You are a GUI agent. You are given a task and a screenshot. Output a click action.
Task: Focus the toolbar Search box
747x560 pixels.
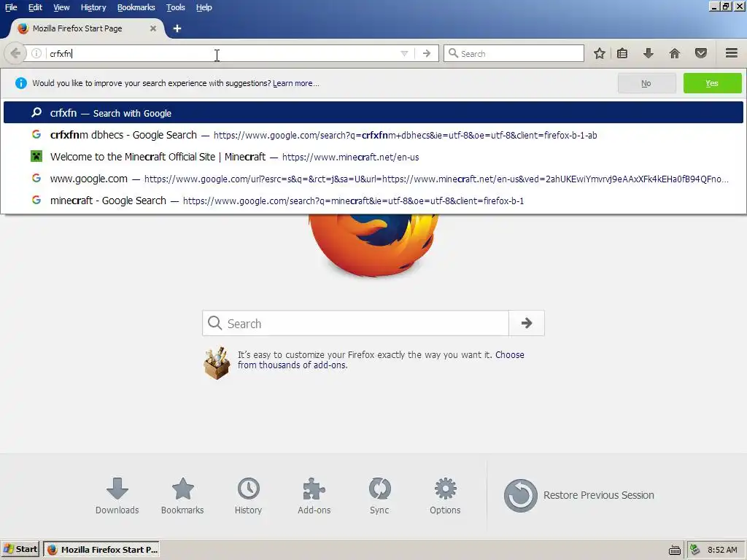(x=514, y=53)
